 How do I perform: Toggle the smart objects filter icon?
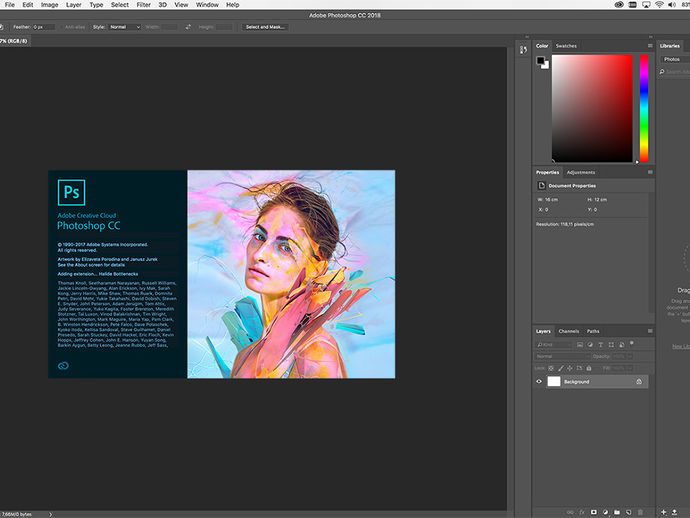pyautogui.click(x=621, y=345)
